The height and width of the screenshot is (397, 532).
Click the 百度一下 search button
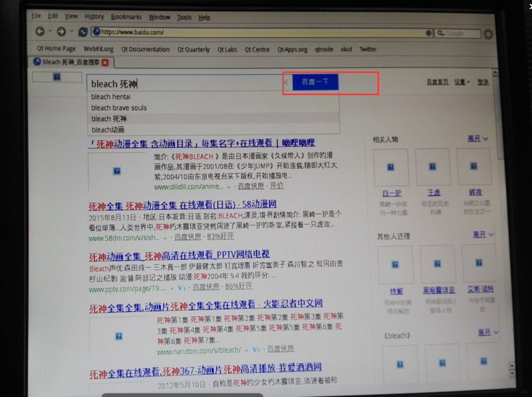click(315, 82)
